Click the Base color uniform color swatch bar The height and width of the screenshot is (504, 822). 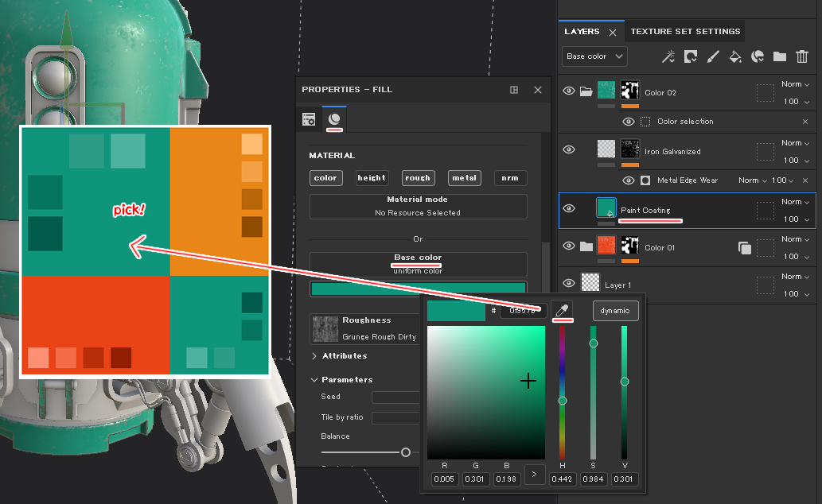418,289
